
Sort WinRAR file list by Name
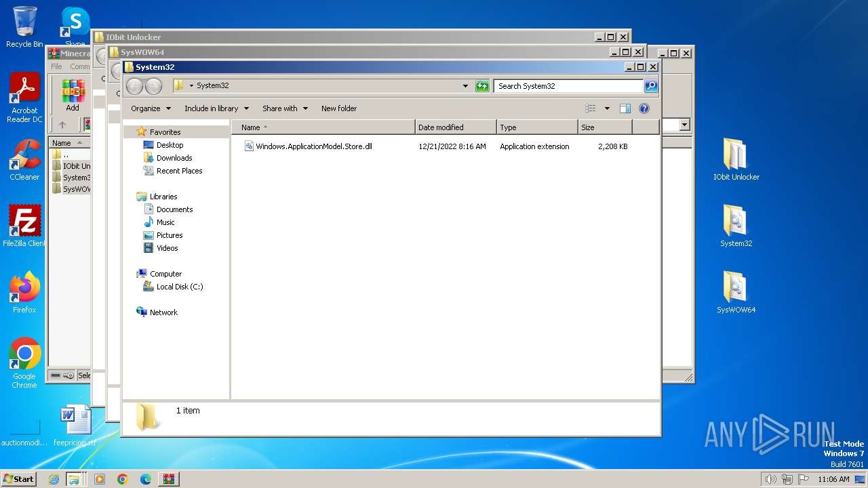pyautogui.click(x=69, y=143)
